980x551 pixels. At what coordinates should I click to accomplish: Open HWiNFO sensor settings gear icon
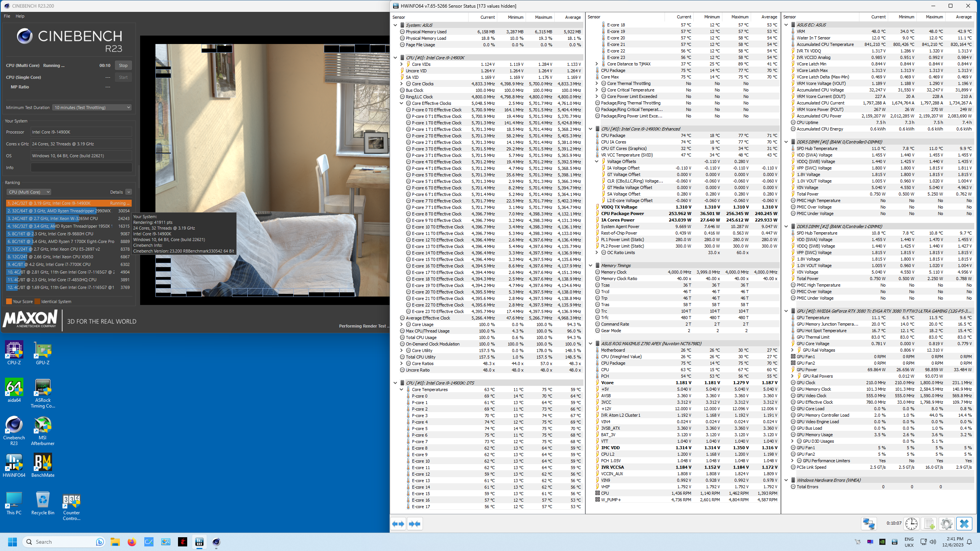946,523
